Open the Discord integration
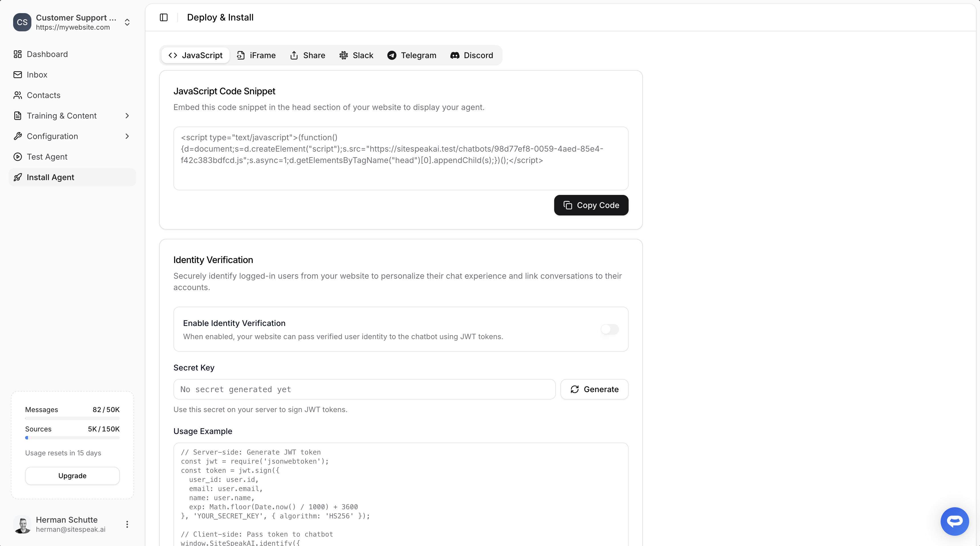 pyautogui.click(x=472, y=55)
